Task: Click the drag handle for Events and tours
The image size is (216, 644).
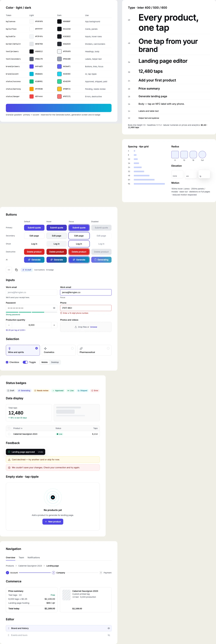Action: click(9, 635)
